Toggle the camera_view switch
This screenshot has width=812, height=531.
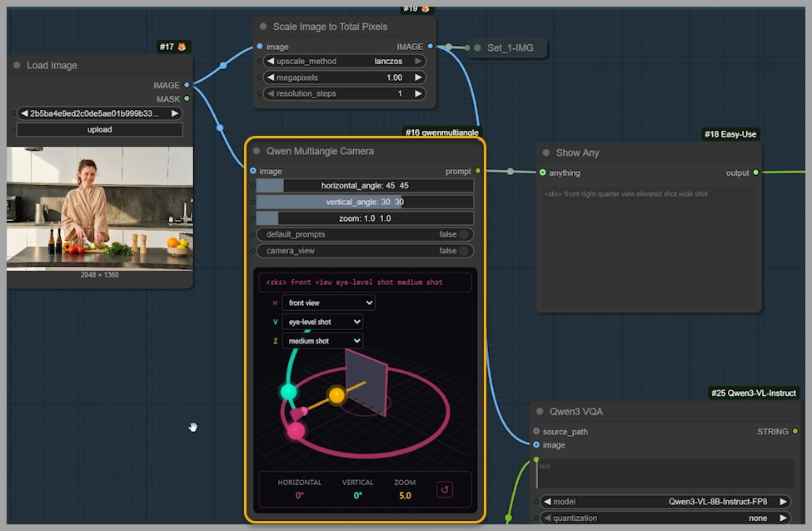coord(464,251)
